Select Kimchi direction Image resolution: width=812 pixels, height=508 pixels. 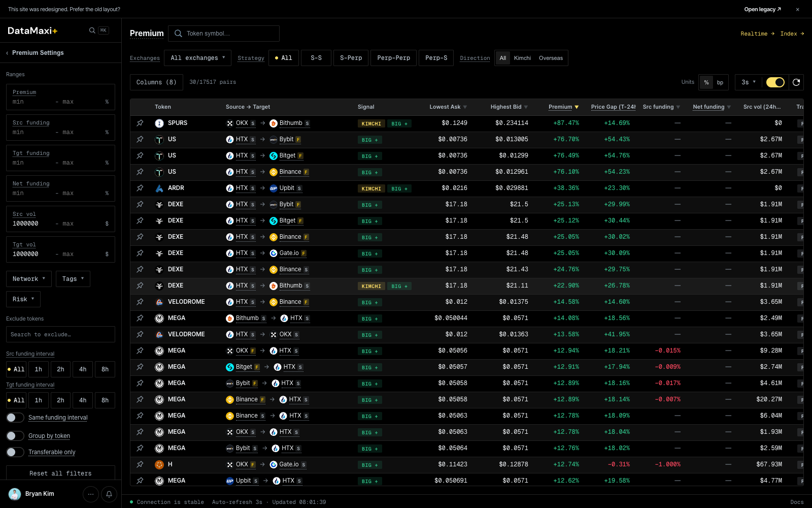(x=522, y=58)
